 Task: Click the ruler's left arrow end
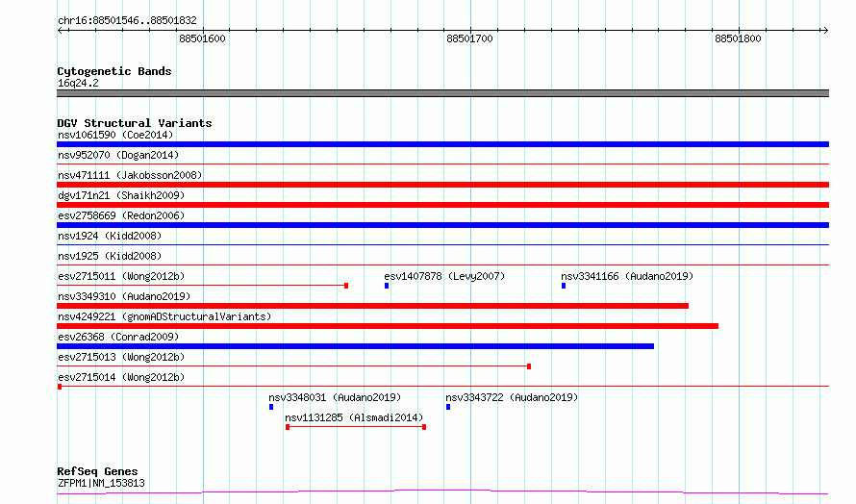61,30
